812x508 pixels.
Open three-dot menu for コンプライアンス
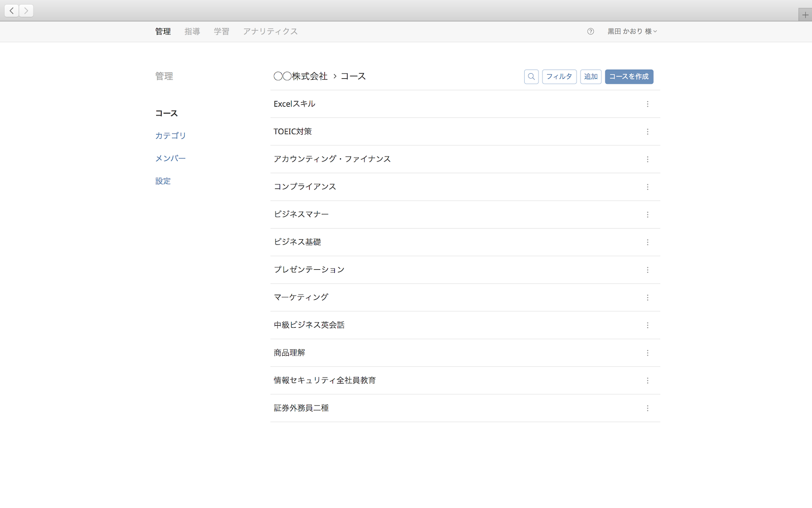[x=647, y=187]
